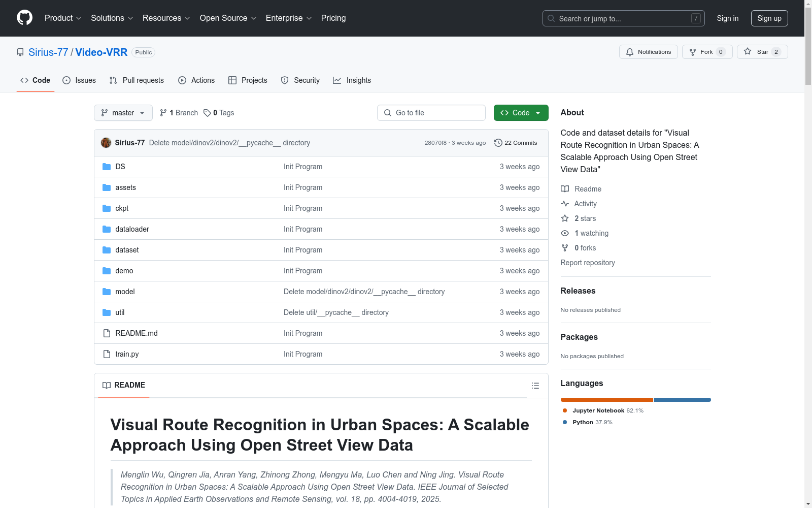Click the star icon on Star button
This screenshot has width=812, height=508.
[x=748, y=51]
